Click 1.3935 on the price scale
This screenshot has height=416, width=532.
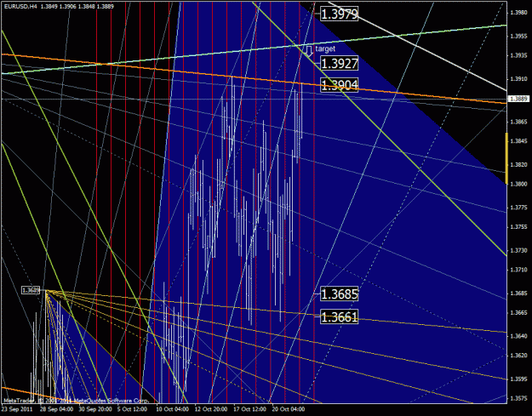(x=518, y=55)
